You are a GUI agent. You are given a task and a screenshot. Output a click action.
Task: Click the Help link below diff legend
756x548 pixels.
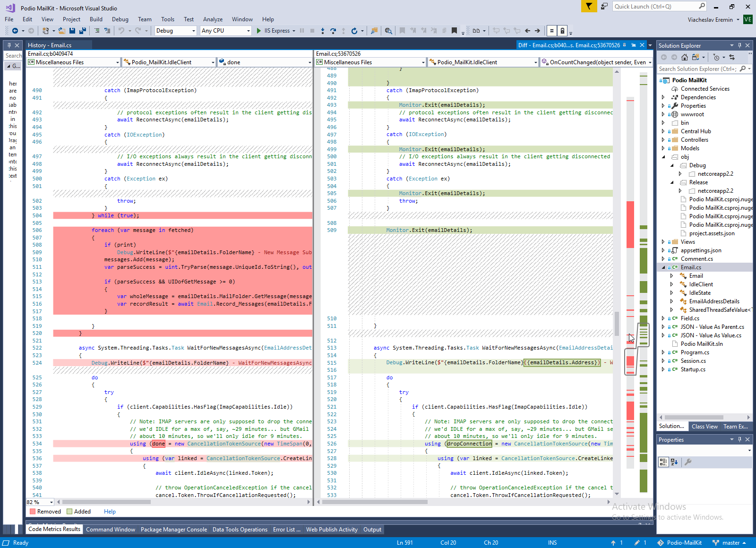pyautogui.click(x=110, y=512)
